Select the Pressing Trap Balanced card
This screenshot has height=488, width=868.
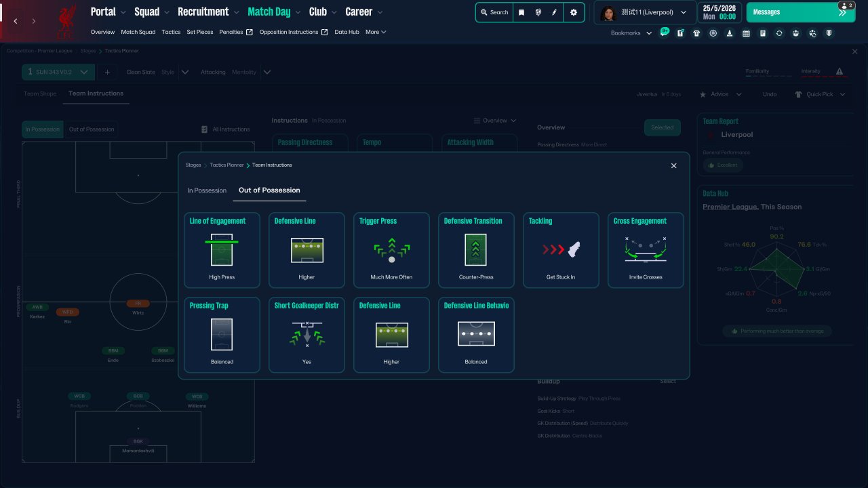coord(222,335)
